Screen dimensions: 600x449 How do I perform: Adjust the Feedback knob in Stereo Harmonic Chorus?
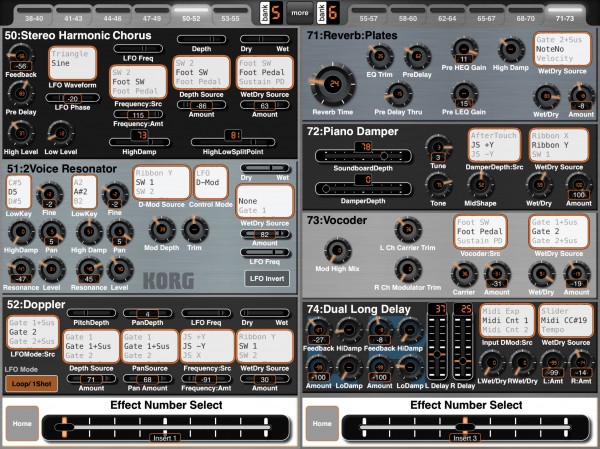pos(21,57)
